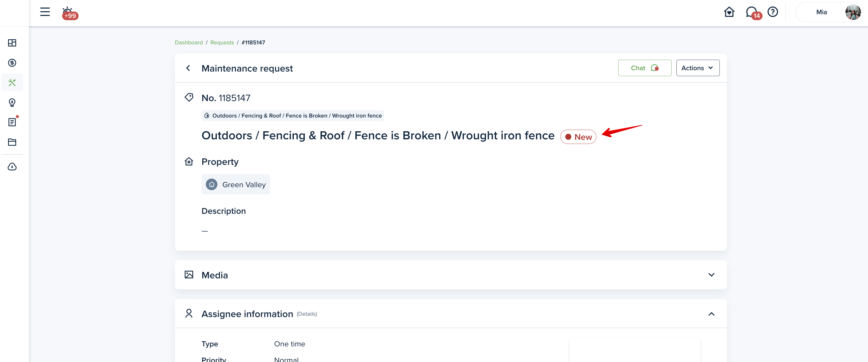Click the alarm notifications icon with +99 badge
This screenshot has height=362, width=868.
[69, 13]
